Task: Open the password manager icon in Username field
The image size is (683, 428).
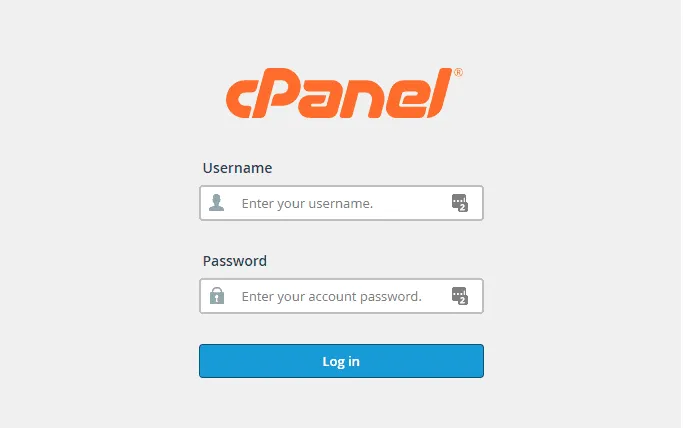Action: [x=459, y=202]
